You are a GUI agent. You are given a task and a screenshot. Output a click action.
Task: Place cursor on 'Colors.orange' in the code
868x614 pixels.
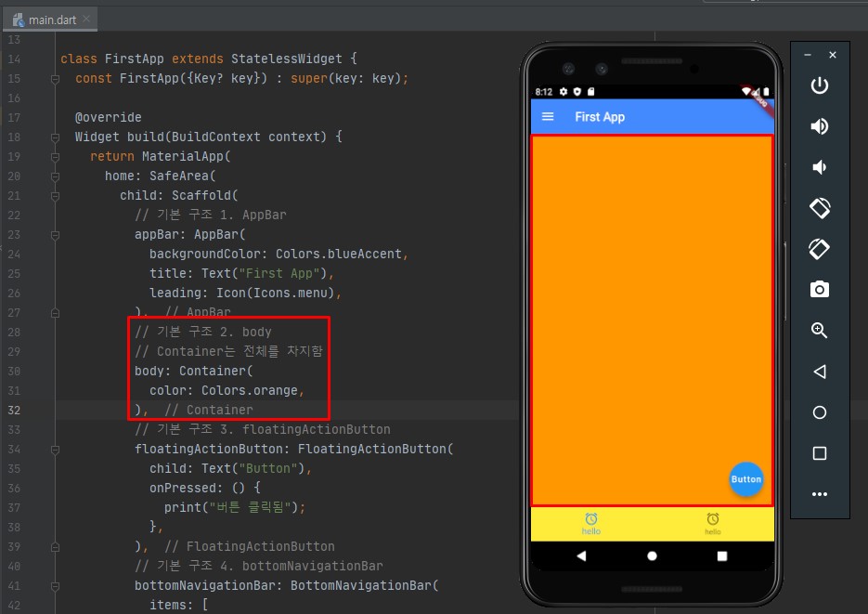pos(250,390)
